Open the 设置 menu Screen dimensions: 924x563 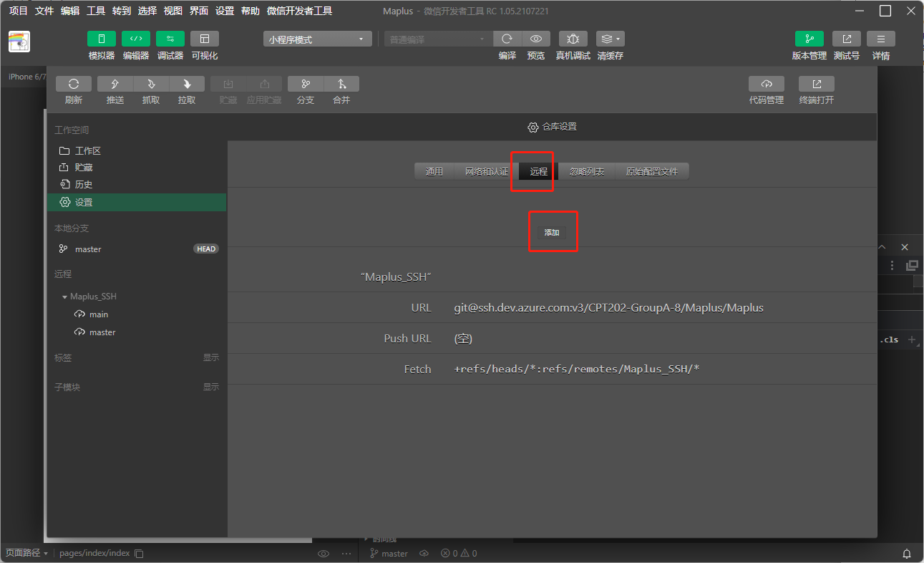tap(225, 11)
